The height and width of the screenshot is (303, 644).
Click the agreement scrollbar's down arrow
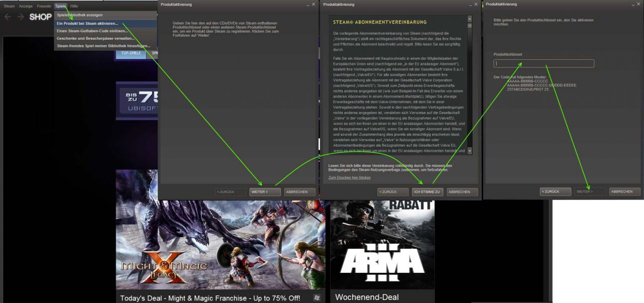[x=470, y=151]
